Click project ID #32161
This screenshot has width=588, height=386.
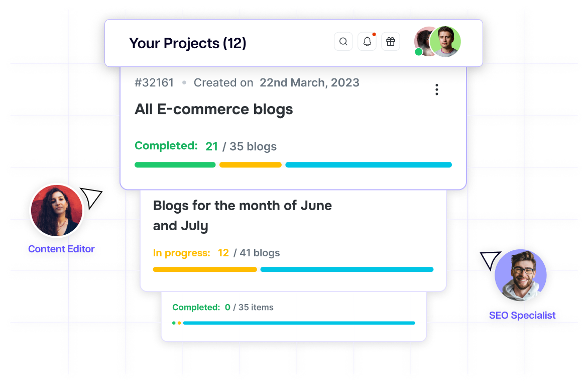pyautogui.click(x=154, y=83)
